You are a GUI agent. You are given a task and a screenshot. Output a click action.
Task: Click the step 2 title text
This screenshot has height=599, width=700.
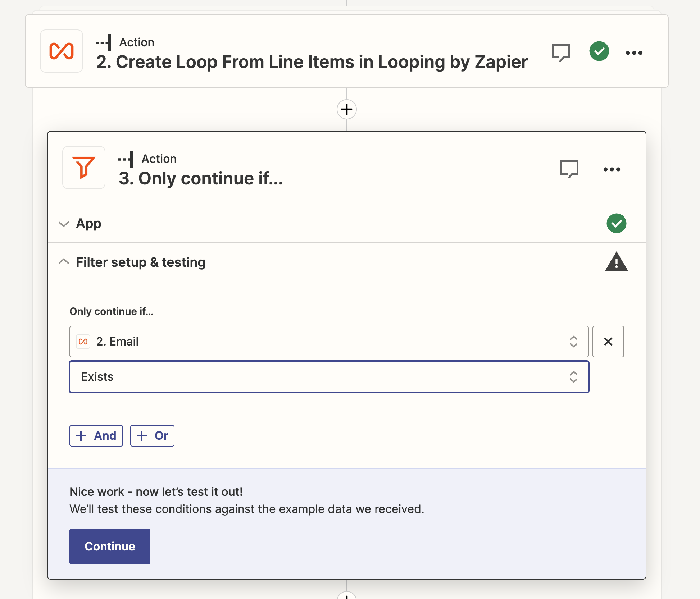coord(312,62)
